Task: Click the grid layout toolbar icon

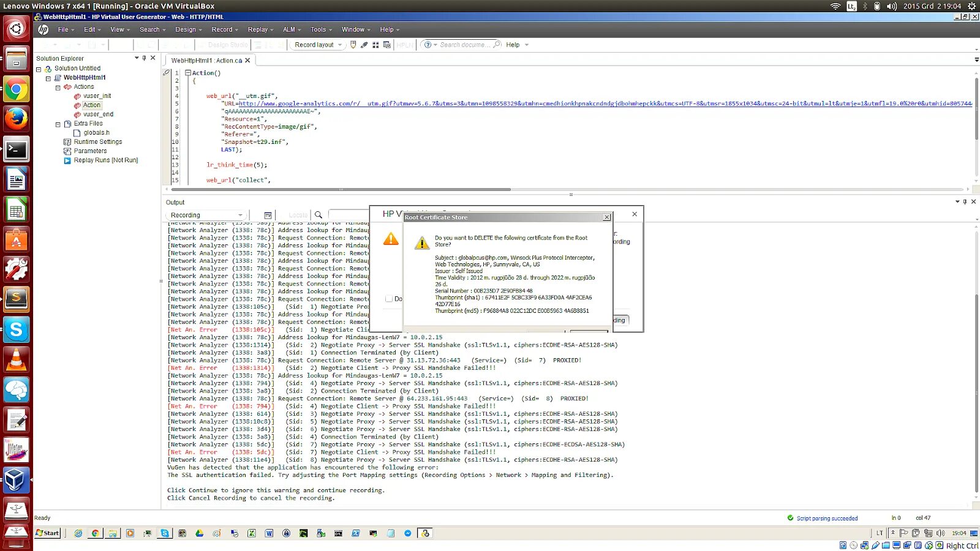Action: pos(375,45)
